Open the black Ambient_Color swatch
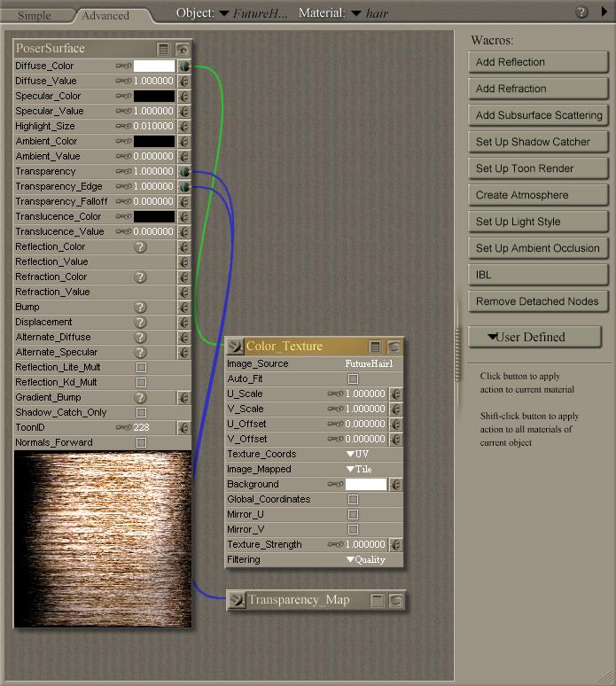The height and width of the screenshot is (686, 616). 154,141
